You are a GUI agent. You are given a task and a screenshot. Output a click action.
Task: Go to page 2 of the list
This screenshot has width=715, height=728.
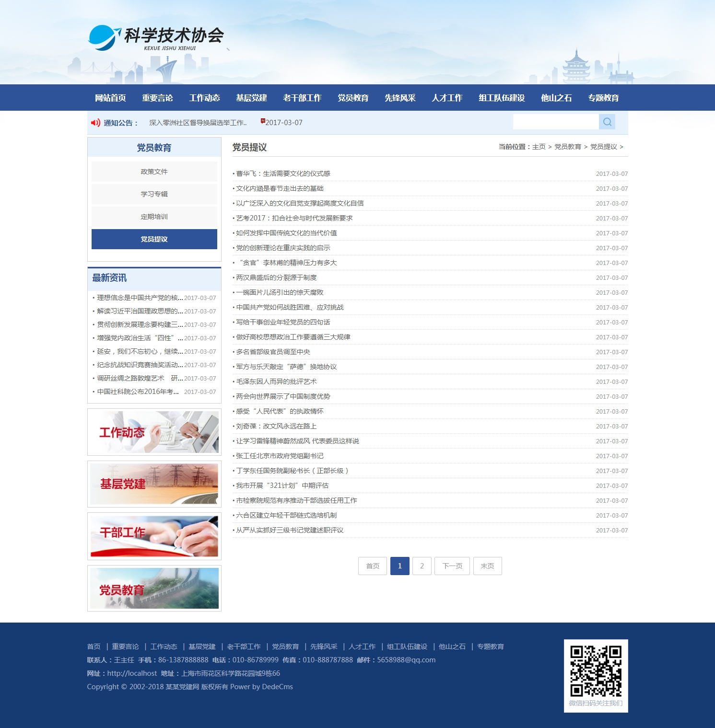[x=422, y=566]
